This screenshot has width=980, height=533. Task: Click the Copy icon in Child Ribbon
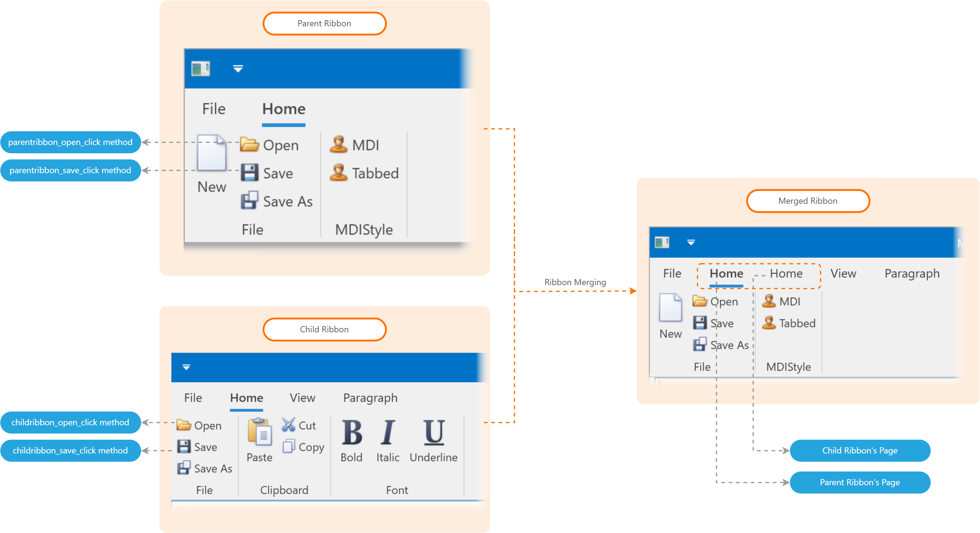pyautogui.click(x=288, y=446)
